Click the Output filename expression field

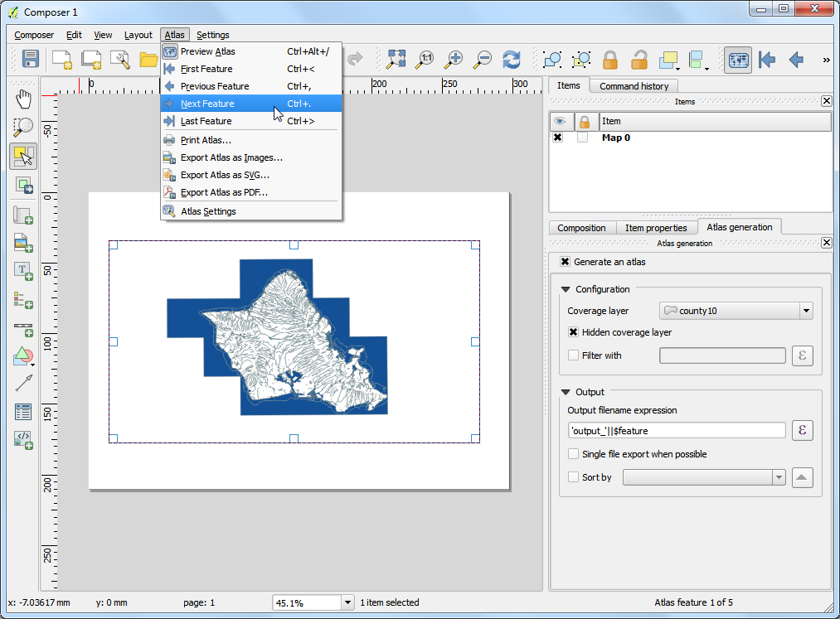(676, 430)
